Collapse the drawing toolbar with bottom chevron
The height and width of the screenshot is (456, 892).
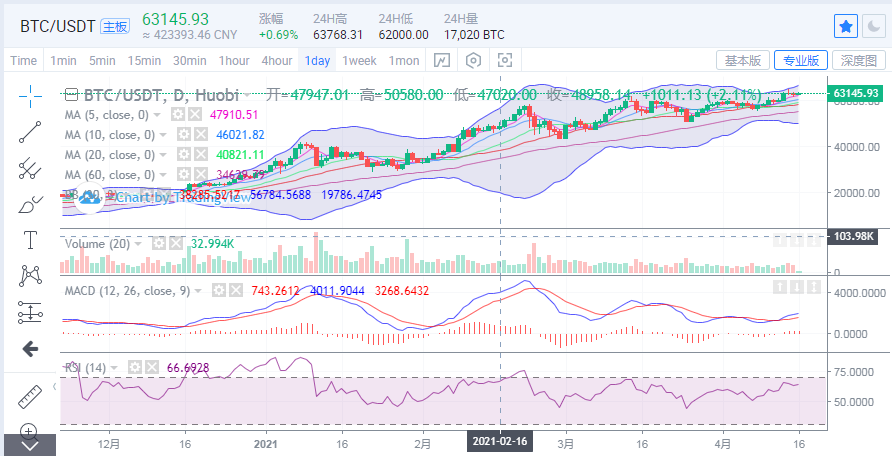click(x=29, y=446)
